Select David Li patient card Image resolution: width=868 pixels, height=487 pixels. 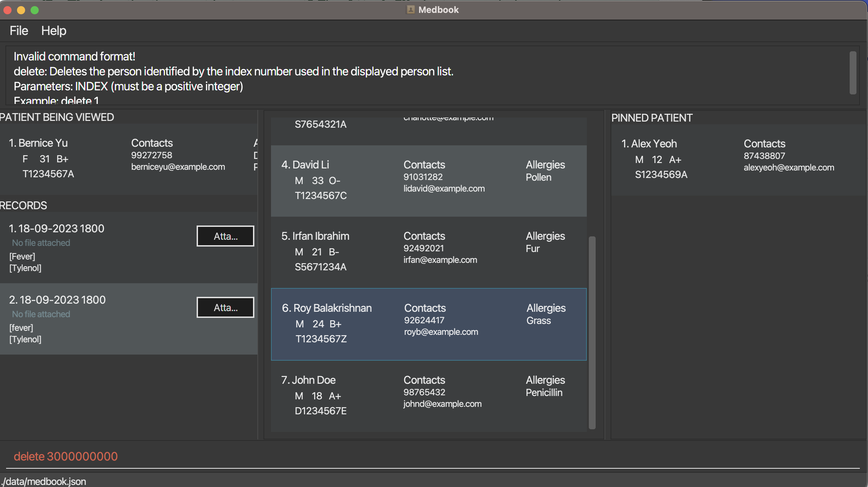[429, 181]
